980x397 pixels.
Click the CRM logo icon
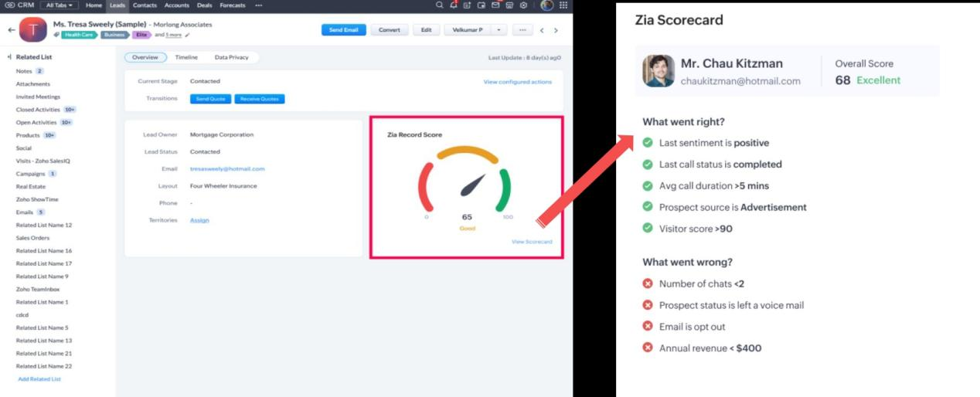(10, 5)
